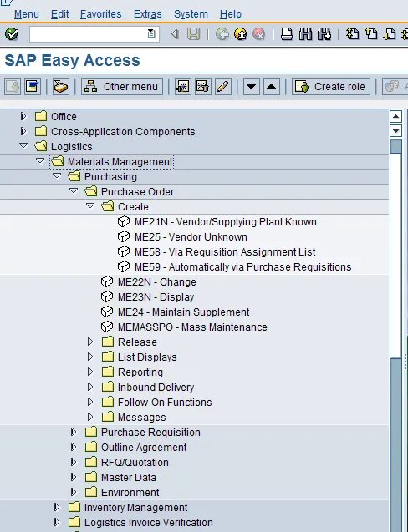Click the green Enter checkmark icon
Screen dimensions: 408x532
click(x=12, y=34)
